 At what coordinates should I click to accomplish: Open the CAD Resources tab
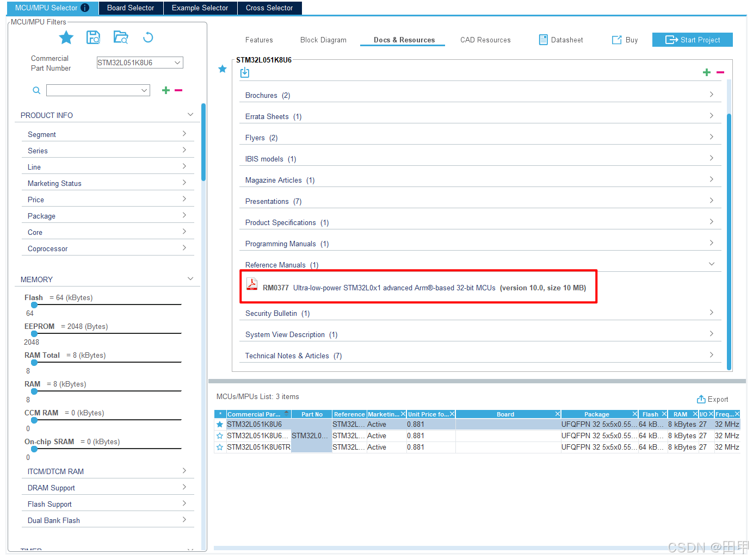click(x=485, y=40)
